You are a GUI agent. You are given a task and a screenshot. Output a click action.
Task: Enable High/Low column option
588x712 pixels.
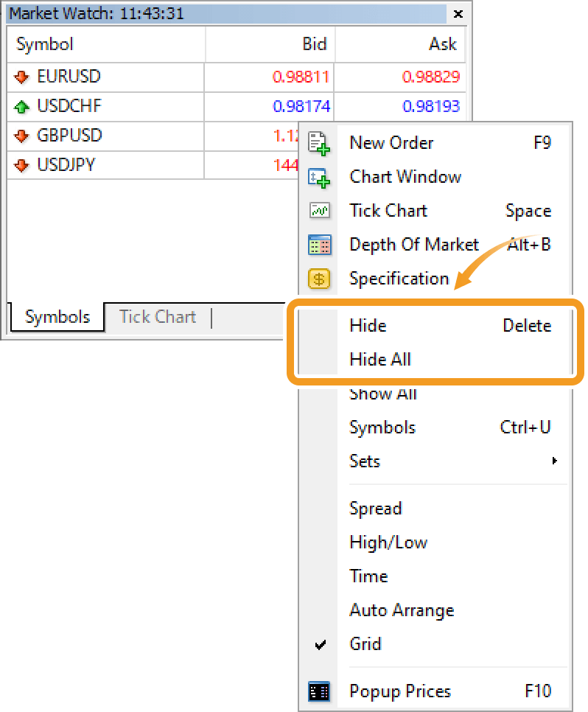[x=435, y=542]
